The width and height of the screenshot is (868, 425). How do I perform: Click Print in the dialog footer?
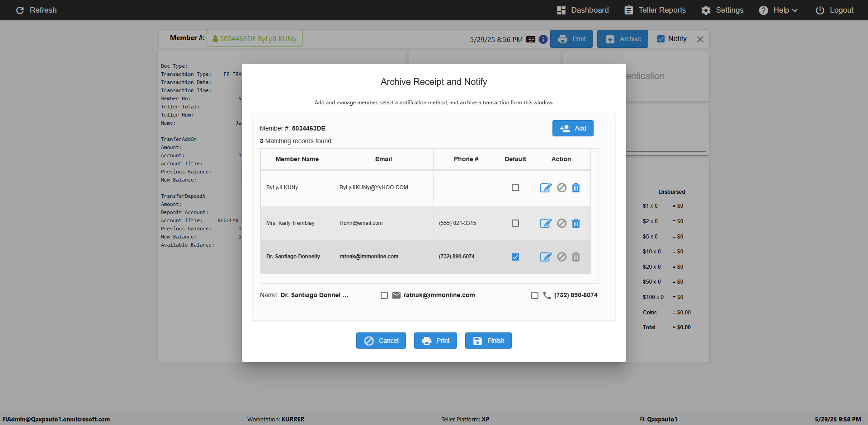click(436, 341)
